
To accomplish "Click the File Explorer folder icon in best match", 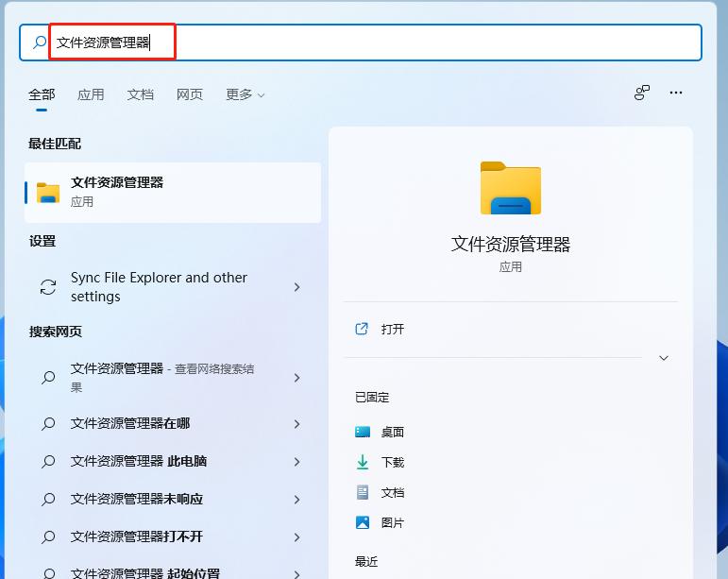I will pyautogui.click(x=48, y=193).
